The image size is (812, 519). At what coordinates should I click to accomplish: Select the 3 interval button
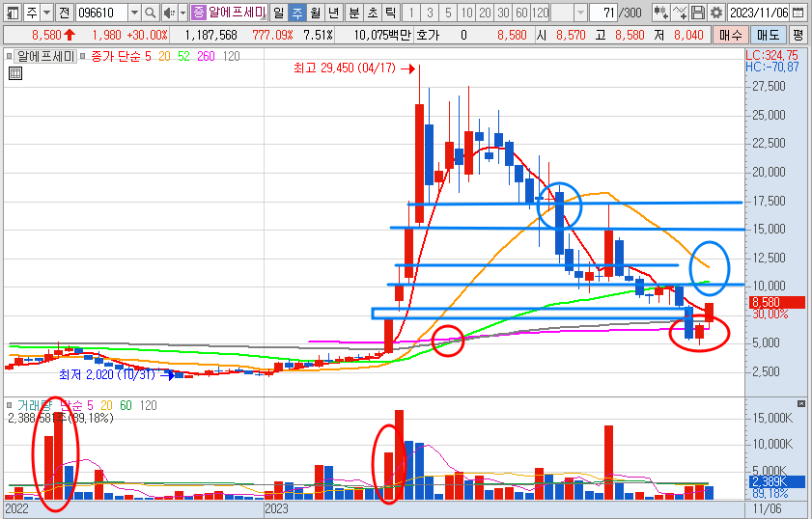(x=430, y=13)
